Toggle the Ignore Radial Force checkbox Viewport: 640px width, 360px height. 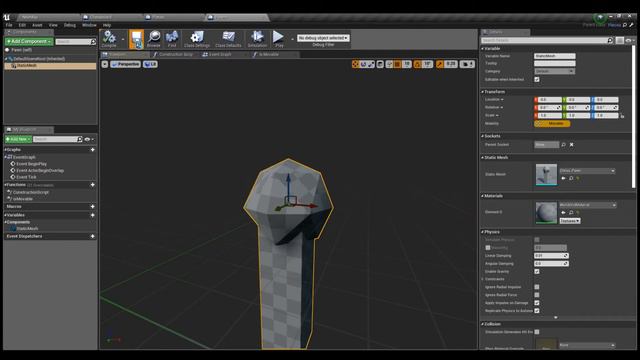tap(537, 295)
